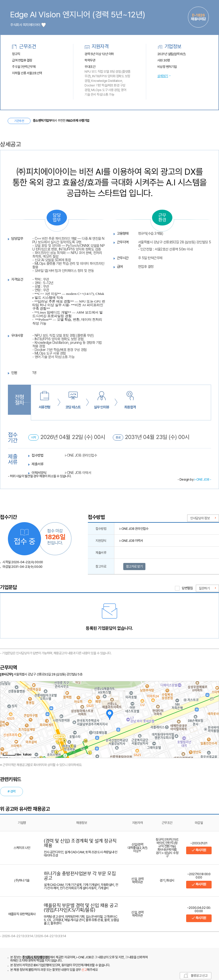Click the blue location pin on map

pos(109,715)
